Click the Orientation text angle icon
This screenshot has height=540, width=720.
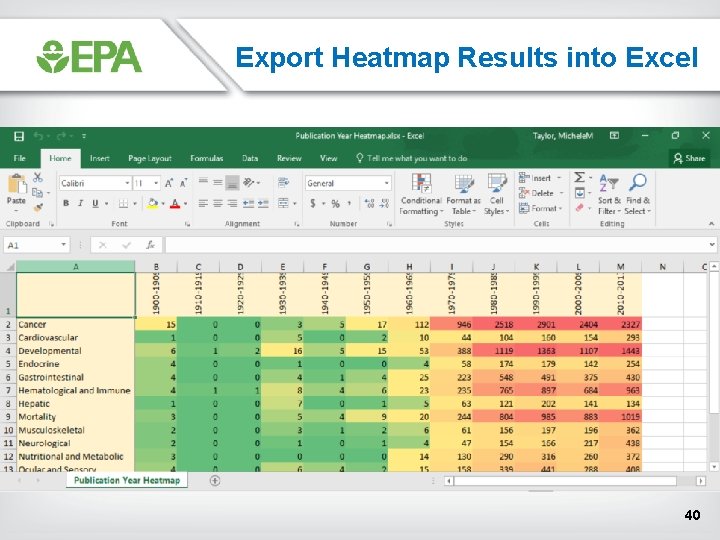click(248, 183)
